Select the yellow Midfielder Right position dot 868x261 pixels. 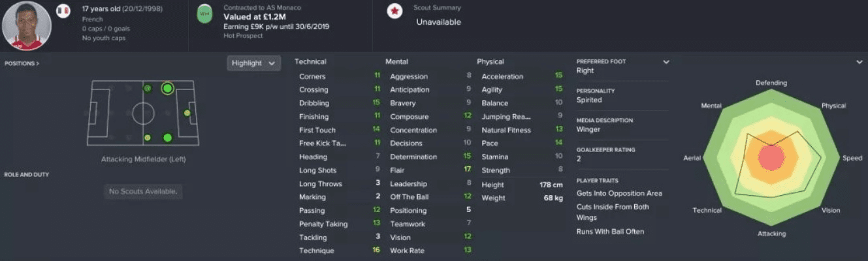pyautogui.click(x=148, y=138)
